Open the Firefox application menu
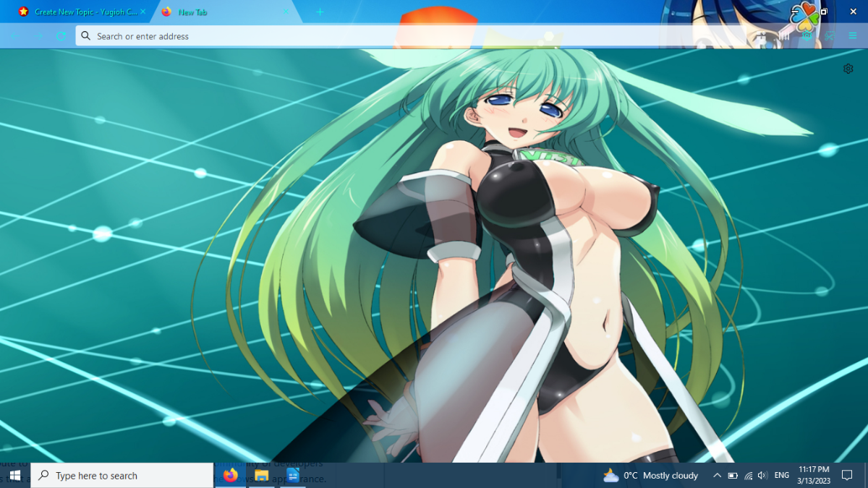This screenshot has width=868, height=488. click(852, 36)
